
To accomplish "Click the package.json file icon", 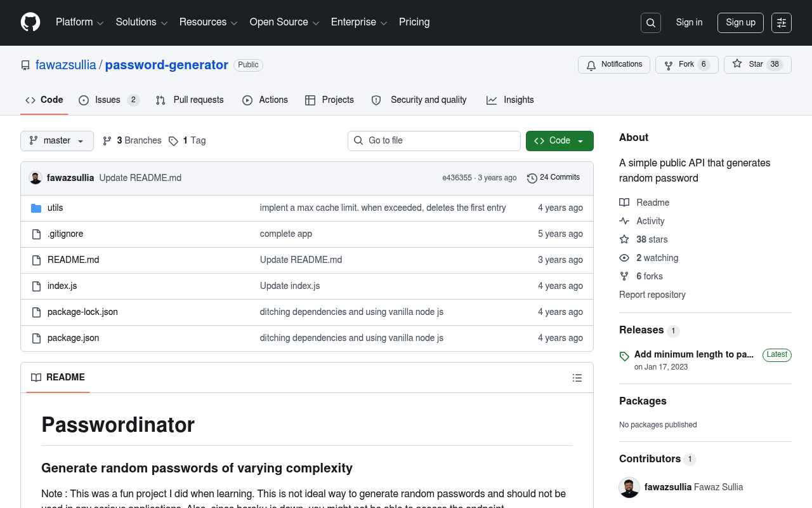I will coord(36,338).
